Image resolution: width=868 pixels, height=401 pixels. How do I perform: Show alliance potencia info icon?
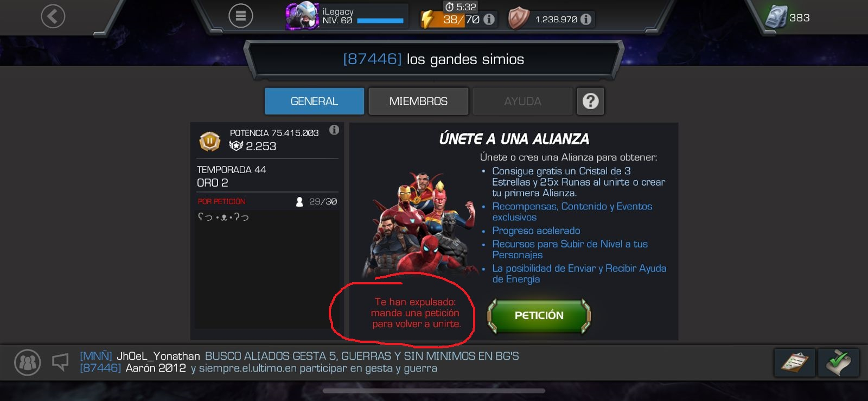coord(334,130)
